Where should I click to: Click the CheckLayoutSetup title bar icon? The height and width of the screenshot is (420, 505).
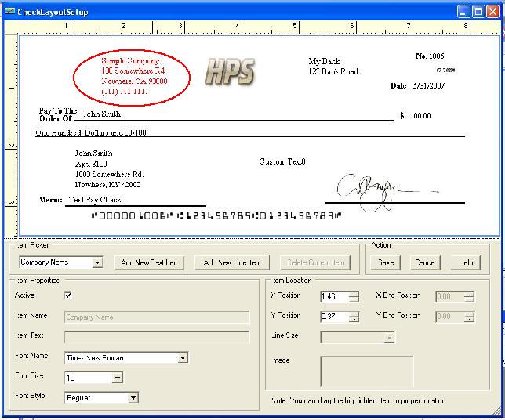(x=8, y=12)
